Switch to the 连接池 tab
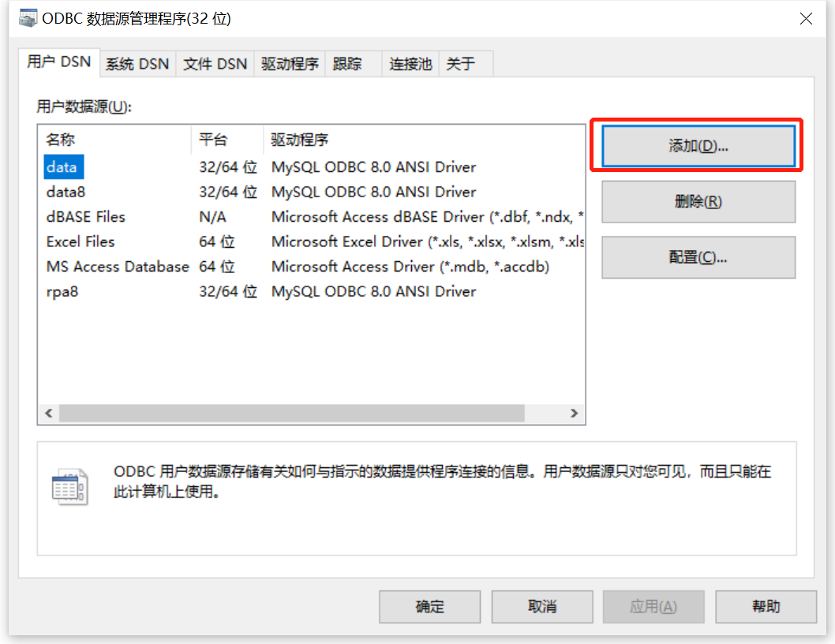835x644 pixels. click(409, 63)
